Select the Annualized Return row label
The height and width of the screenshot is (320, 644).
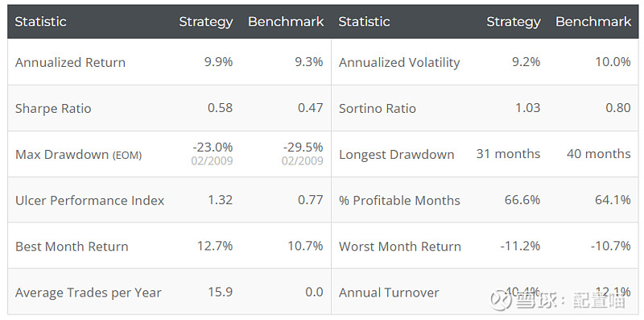[x=70, y=63]
